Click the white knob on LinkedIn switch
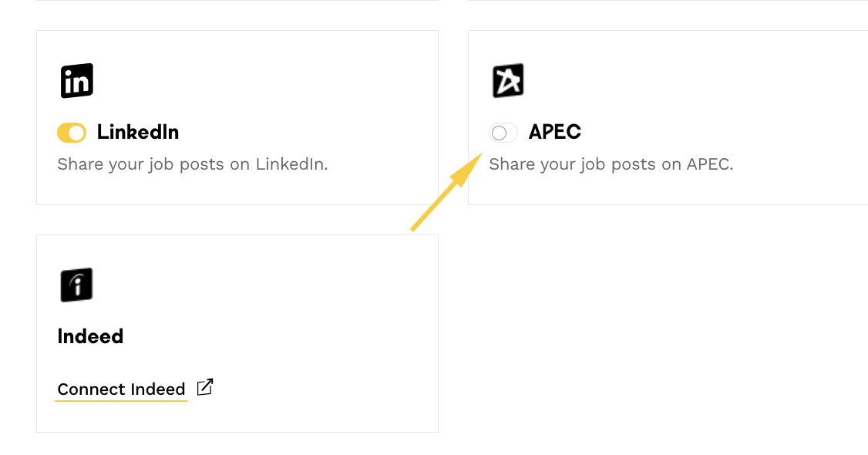Screen dimensions: 868x455 click(x=77, y=133)
